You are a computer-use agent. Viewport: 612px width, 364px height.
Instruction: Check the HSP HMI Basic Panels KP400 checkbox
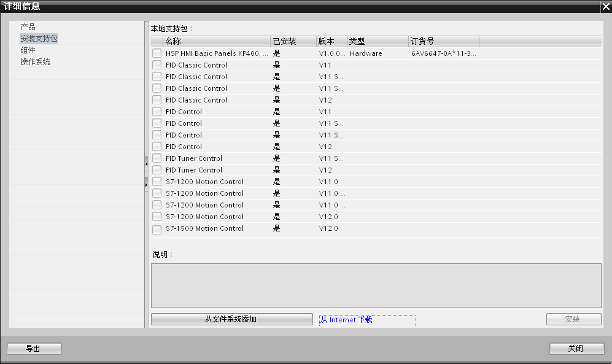tap(157, 53)
